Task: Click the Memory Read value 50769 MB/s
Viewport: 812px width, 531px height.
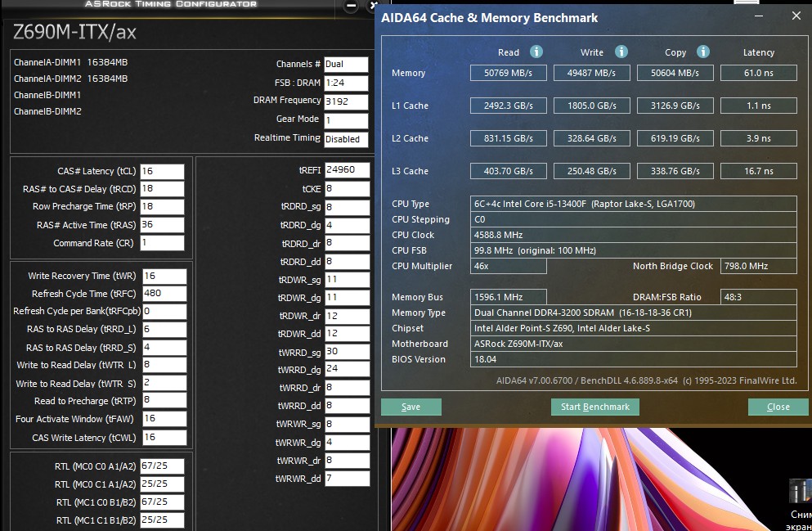Action: click(508, 73)
